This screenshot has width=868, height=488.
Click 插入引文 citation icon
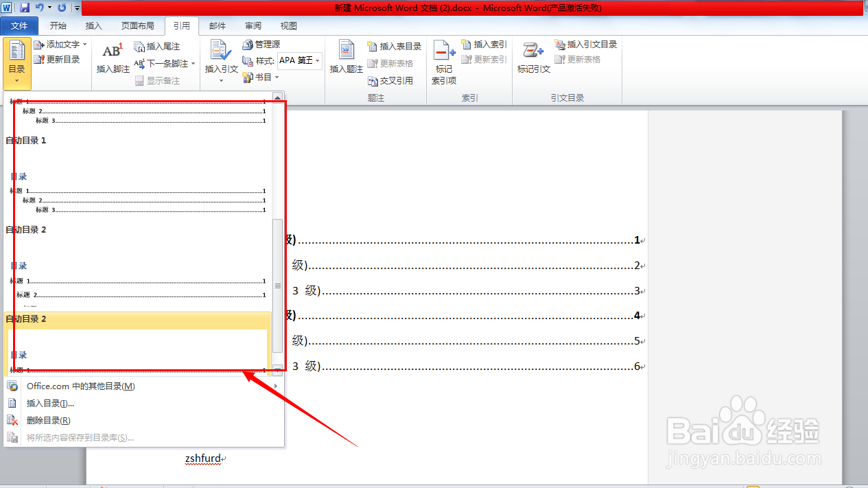click(x=221, y=51)
